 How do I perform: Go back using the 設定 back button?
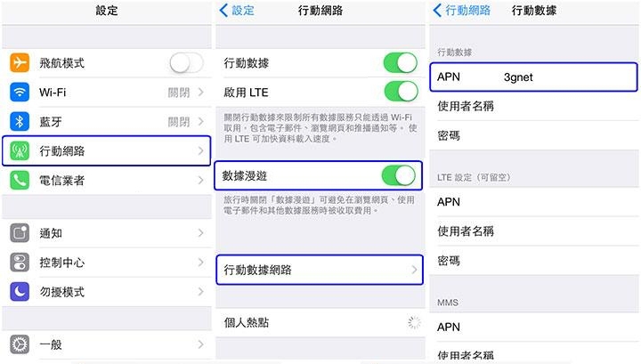click(x=237, y=10)
